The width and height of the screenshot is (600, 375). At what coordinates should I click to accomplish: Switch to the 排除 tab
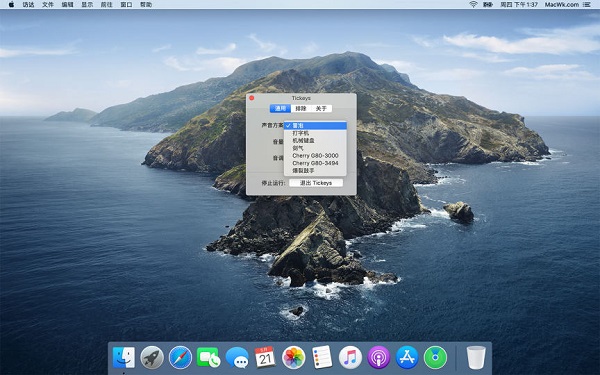point(301,109)
